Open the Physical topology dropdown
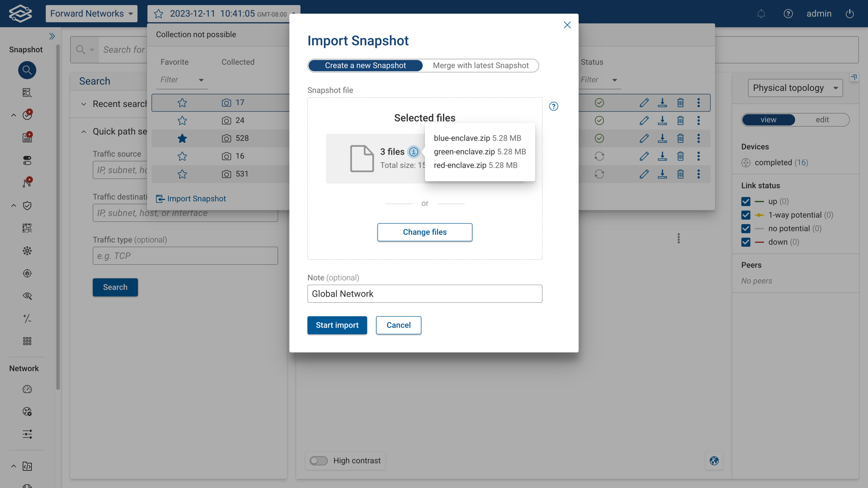868x488 pixels. tap(795, 88)
